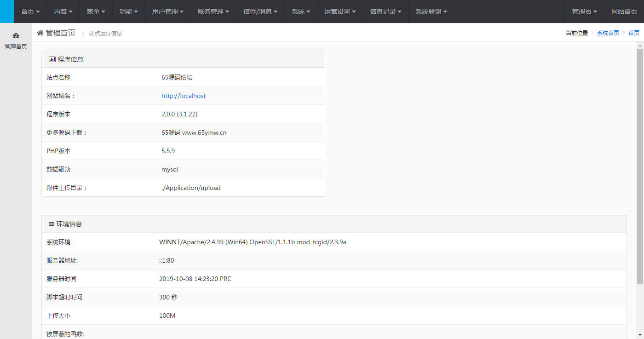
Task: Expand the 系统联盟 dropdown
Action: coord(431,11)
